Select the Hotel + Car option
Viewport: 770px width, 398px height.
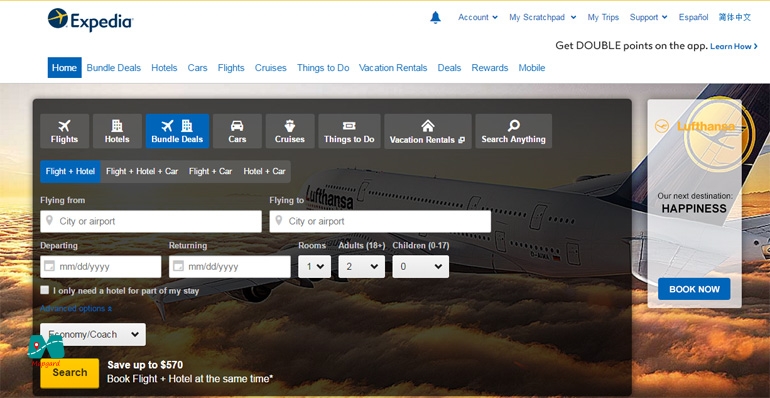tap(264, 171)
